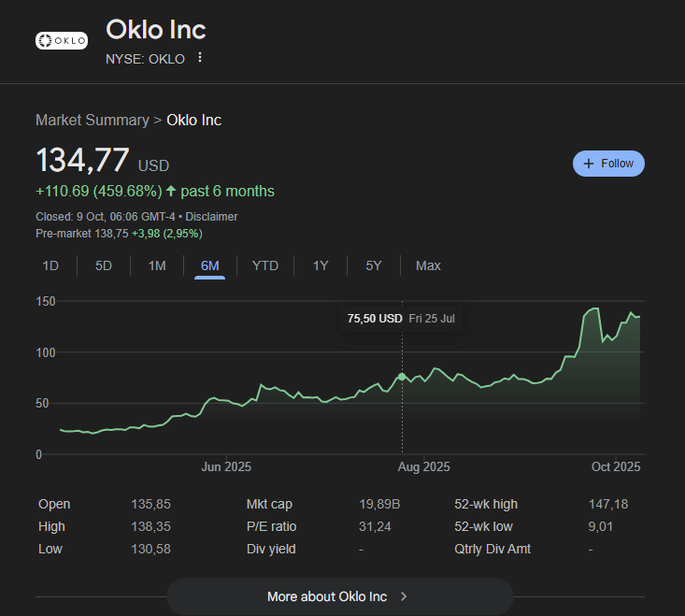Click the Mkt cap value 19,89B
The height and width of the screenshot is (616, 685).
(x=379, y=504)
